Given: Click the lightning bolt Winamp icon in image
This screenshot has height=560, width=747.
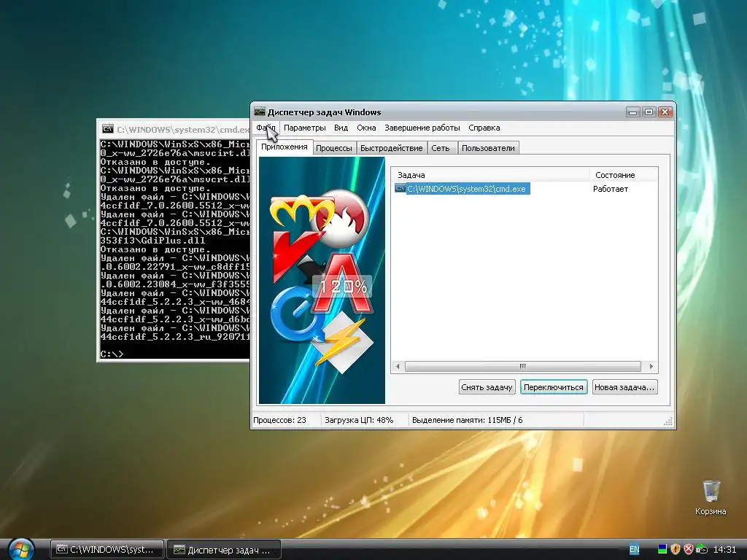Looking at the screenshot, I should [x=341, y=342].
